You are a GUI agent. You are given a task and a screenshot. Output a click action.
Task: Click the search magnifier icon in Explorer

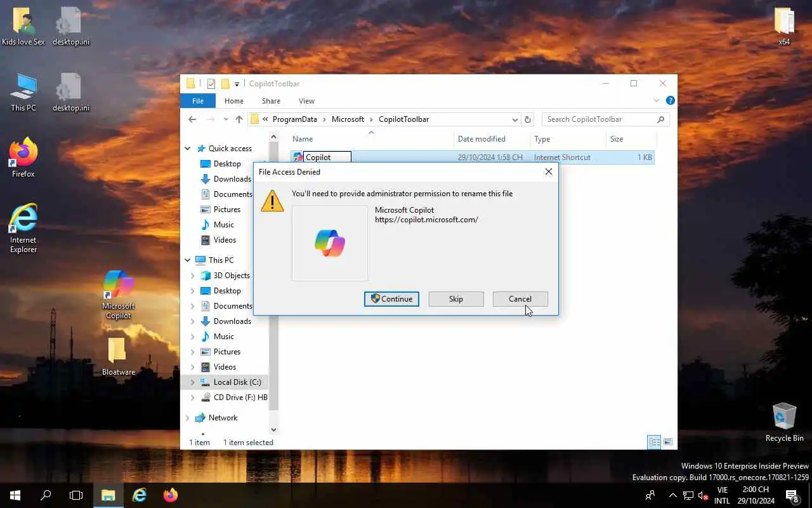click(x=661, y=119)
